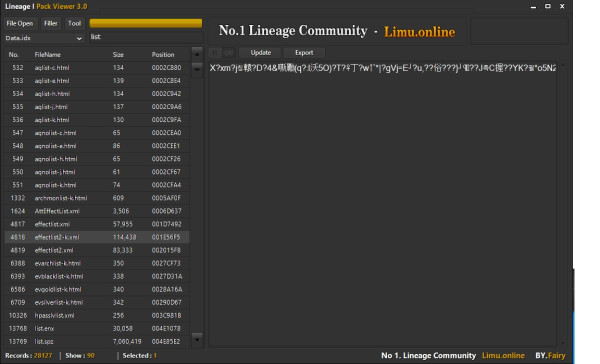This screenshot has height=364, width=600.
Task: Click the Update button
Action: coord(261,52)
